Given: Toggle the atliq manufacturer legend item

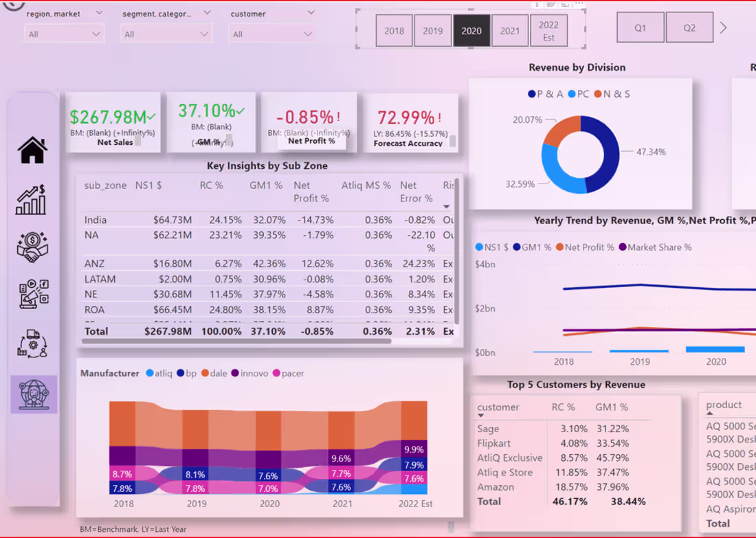Looking at the screenshot, I should pyautogui.click(x=158, y=373).
